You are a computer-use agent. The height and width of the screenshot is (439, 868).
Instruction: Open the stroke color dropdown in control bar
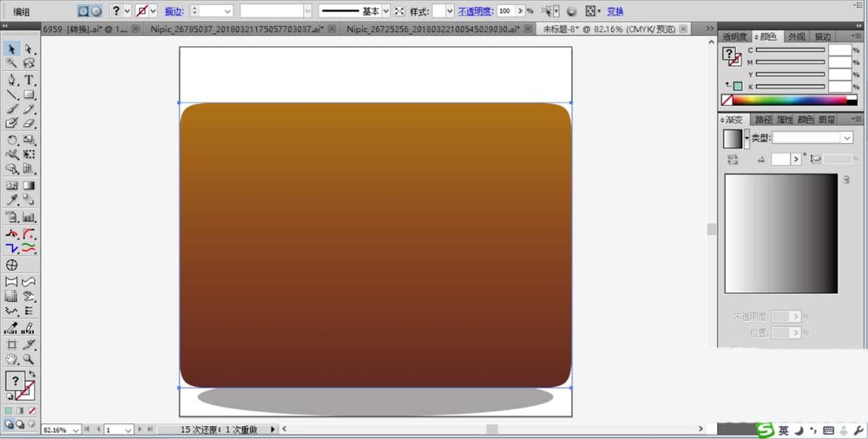(154, 11)
